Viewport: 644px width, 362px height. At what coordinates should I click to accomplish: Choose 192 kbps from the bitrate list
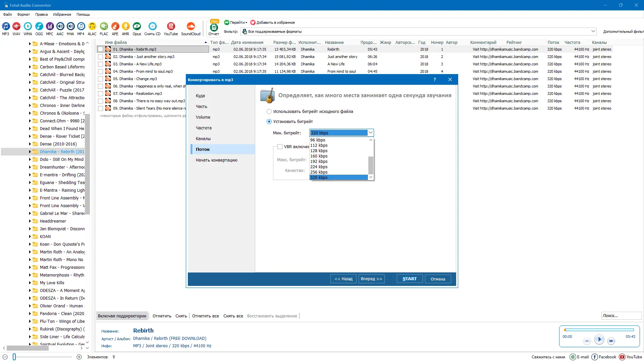pyautogui.click(x=319, y=162)
